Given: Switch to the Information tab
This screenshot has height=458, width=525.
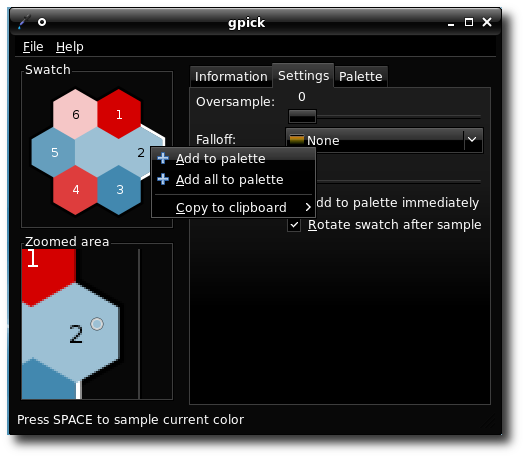Looking at the screenshot, I should tap(231, 77).
